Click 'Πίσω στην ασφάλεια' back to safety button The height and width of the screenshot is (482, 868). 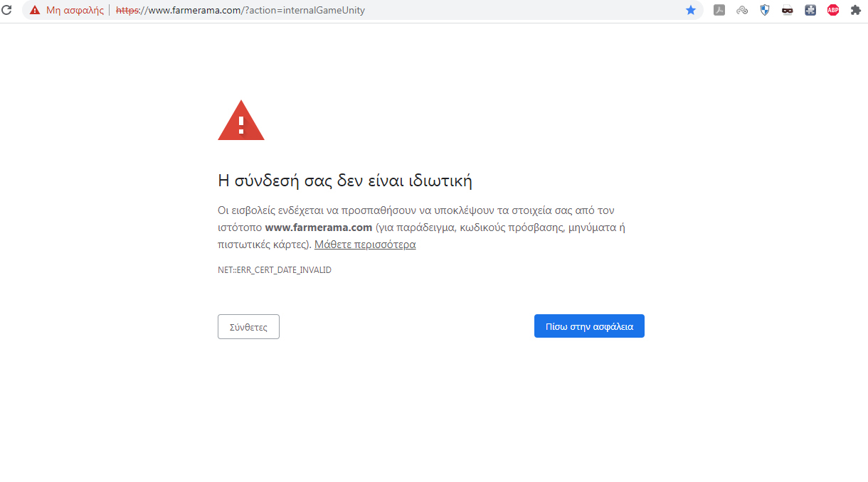coord(589,326)
